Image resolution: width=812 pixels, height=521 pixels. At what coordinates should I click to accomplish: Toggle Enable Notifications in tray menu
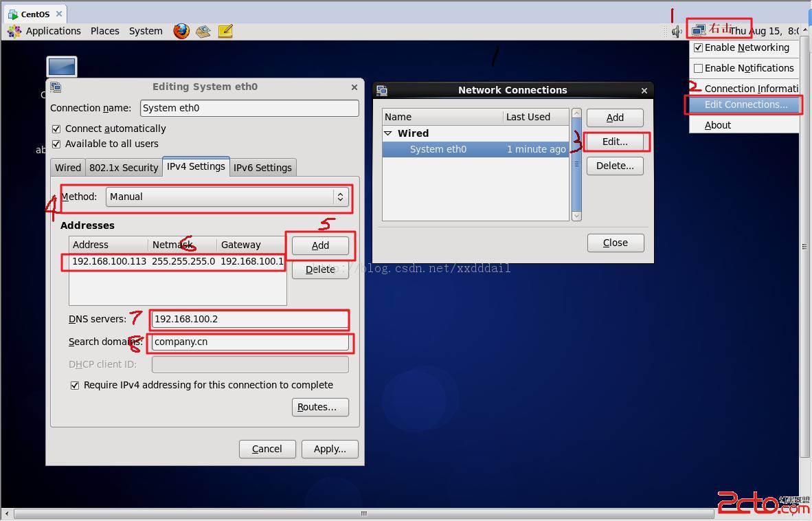[x=698, y=68]
